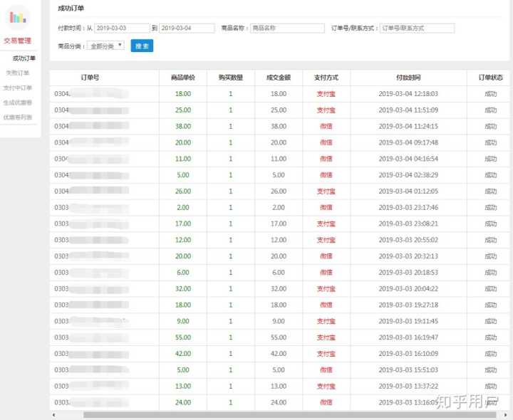Select payment time 2019-03-04 04:16:54
The width and height of the screenshot is (513, 420).
(408, 159)
